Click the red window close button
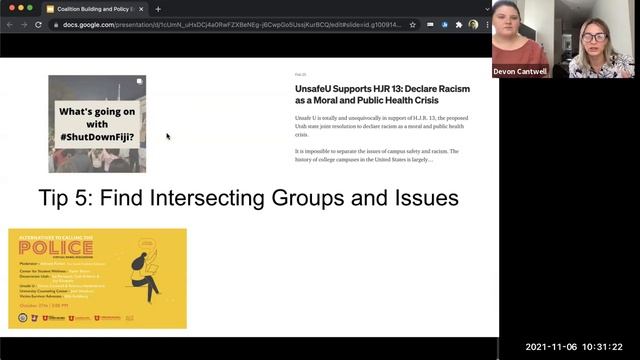 tap(12, 8)
